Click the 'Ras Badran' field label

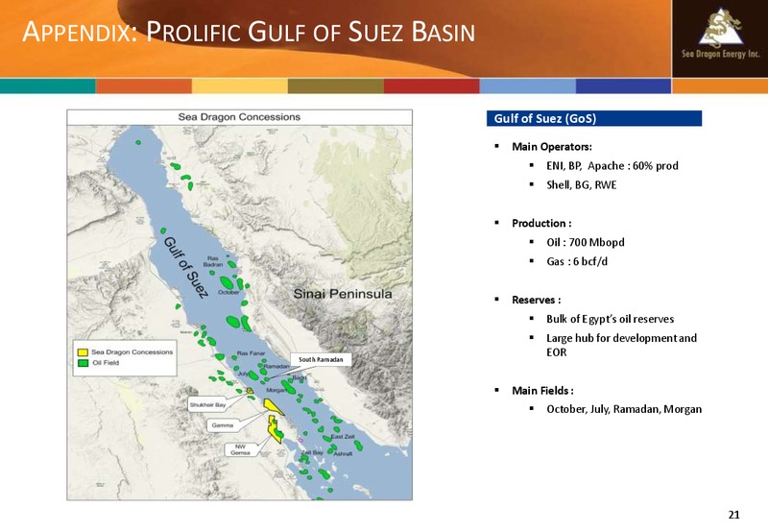pyautogui.click(x=213, y=261)
